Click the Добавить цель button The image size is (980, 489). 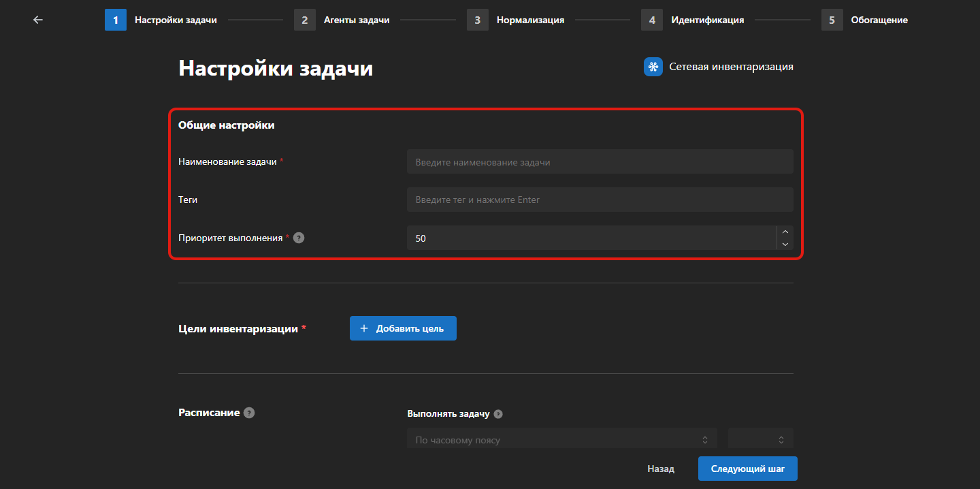tap(403, 328)
